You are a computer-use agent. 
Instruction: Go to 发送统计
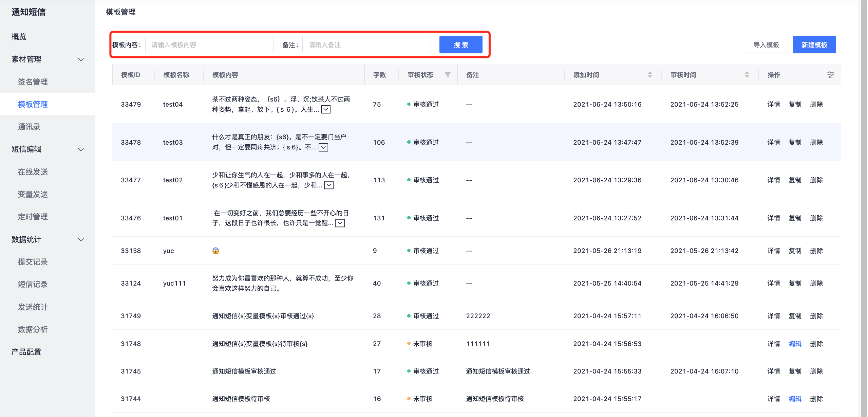click(33, 307)
